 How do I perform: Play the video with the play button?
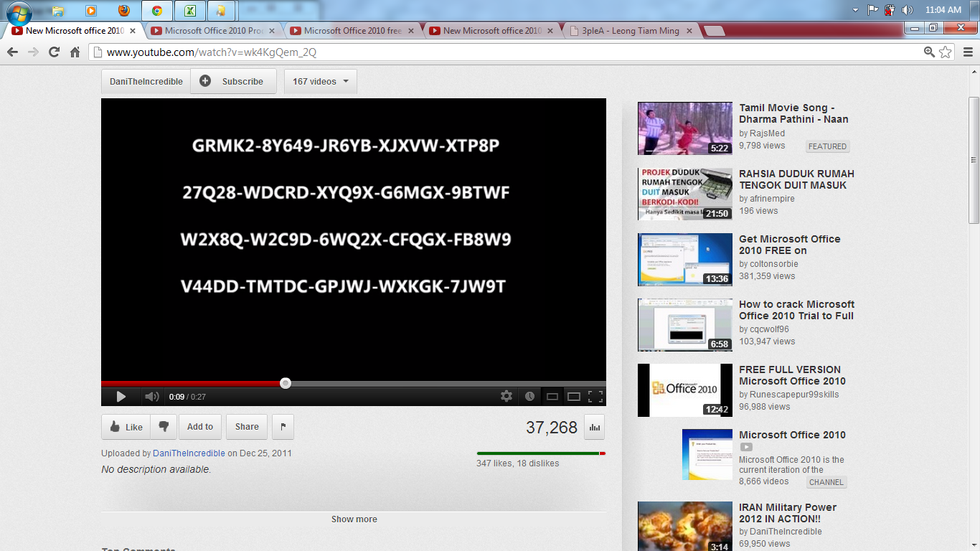(121, 397)
